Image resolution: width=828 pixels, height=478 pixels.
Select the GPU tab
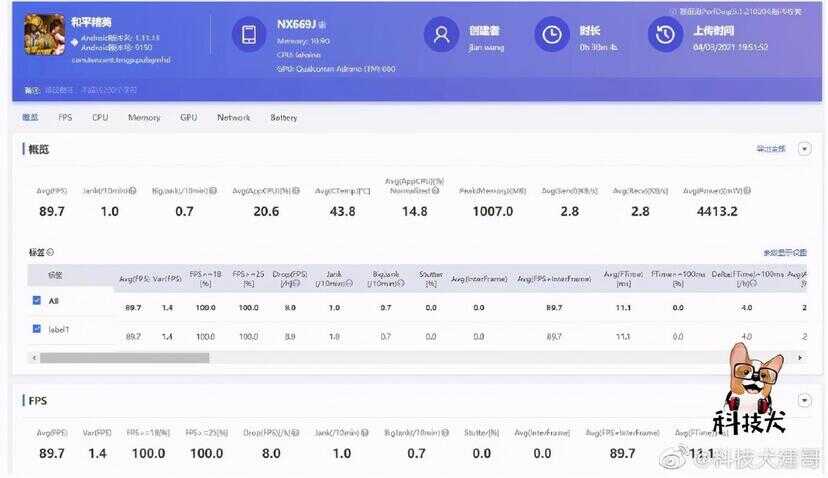tap(189, 117)
